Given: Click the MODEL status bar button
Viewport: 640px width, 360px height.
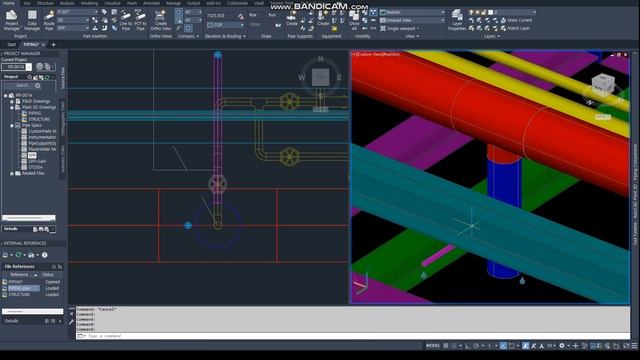Looking at the screenshot, I should pos(433,346).
